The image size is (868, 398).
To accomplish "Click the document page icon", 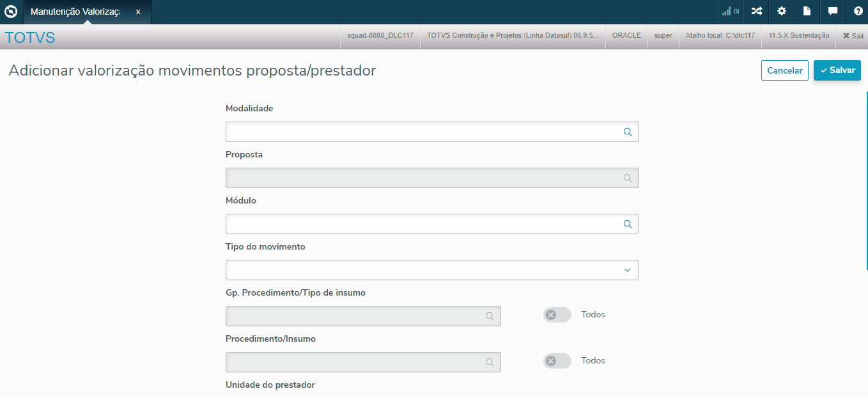I will coord(807,12).
